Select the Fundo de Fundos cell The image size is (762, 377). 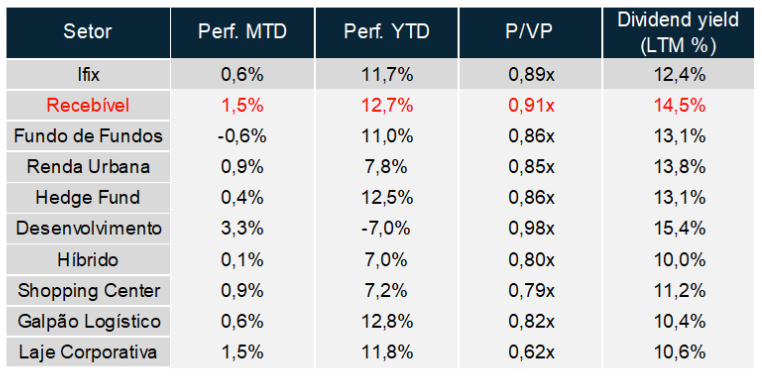[88, 136]
